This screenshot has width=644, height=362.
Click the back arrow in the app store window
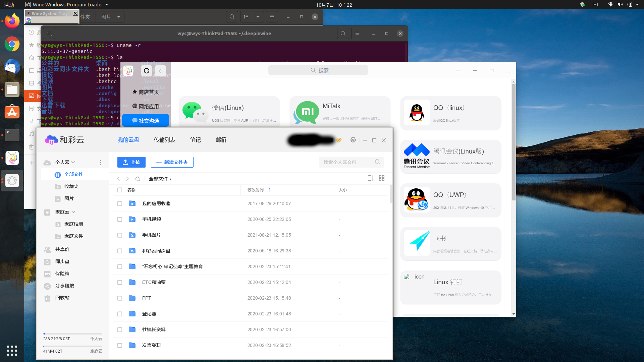click(x=160, y=70)
